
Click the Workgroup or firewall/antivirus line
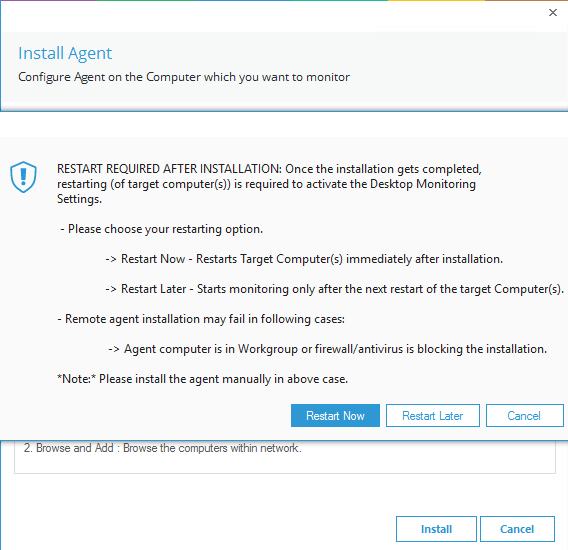[328, 349]
